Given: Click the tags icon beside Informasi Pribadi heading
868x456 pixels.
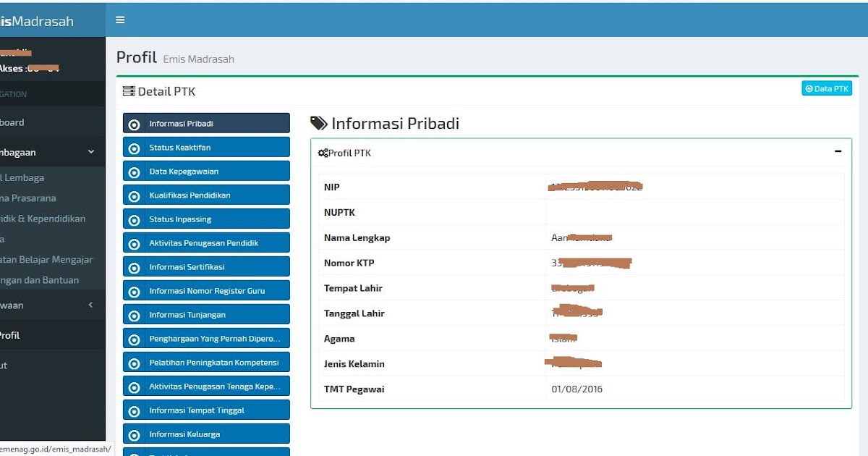Looking at the screenshot, I should (318, 124).
